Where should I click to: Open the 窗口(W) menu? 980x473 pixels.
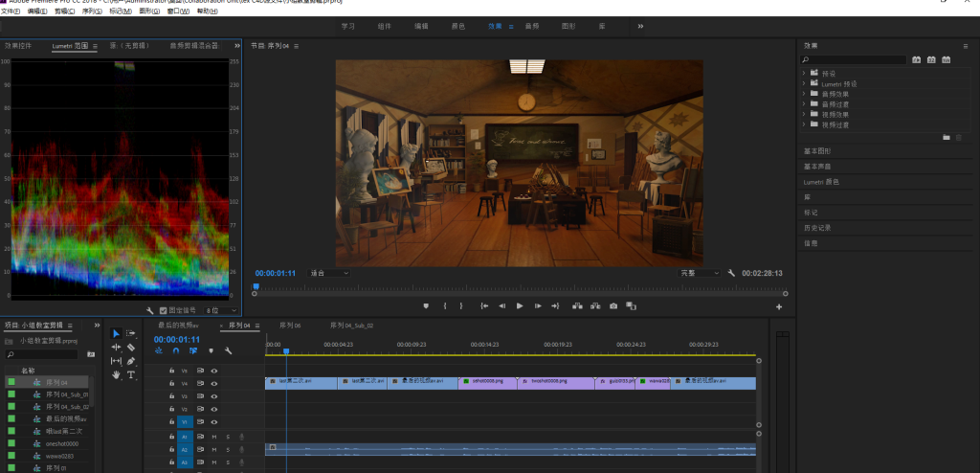pyautogui.click(x=178, y=11)
